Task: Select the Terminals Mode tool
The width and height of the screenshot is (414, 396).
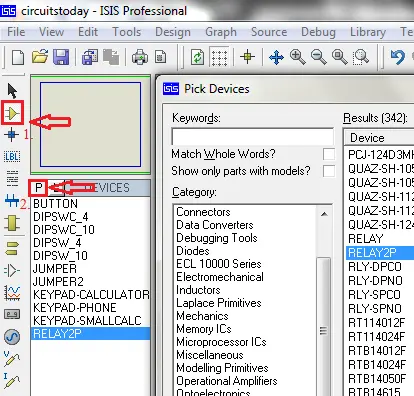Action: [x=12, y=248]
